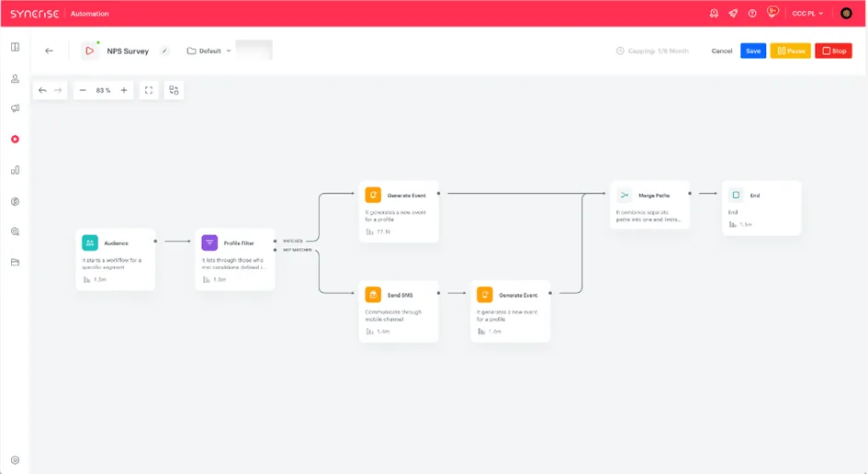This screenshot has height=474, width=868.
Task: Zoom out with the minus button
Action: point(83,90)
